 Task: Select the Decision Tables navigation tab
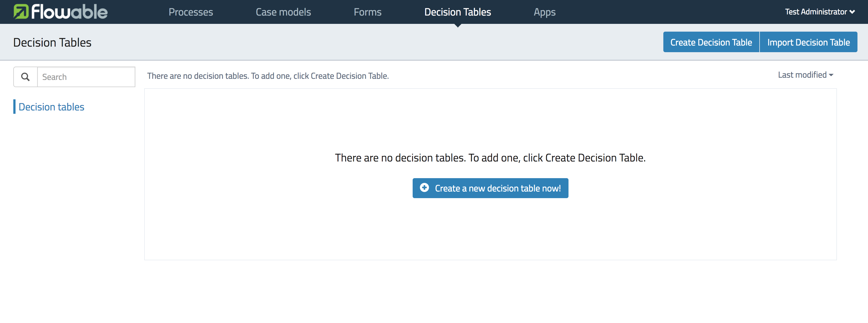(457, 12)
